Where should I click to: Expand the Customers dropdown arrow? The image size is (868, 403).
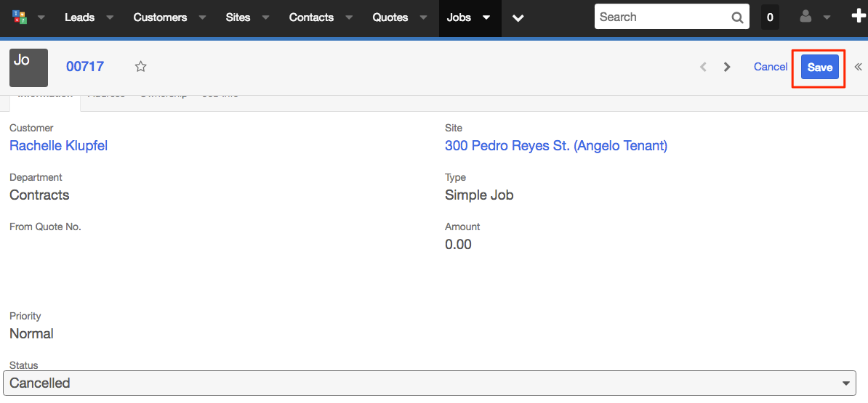click(202, 17)
